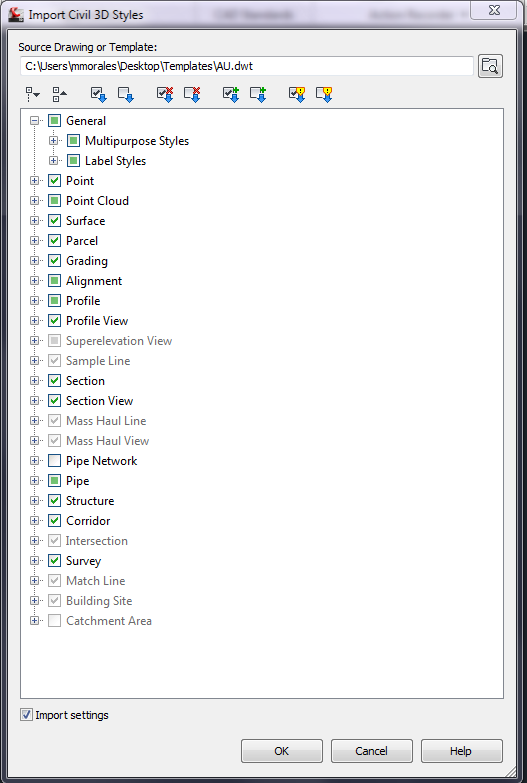Expand the Alignment tree node
The image size is (527, 783).
(x=34, y=280)
